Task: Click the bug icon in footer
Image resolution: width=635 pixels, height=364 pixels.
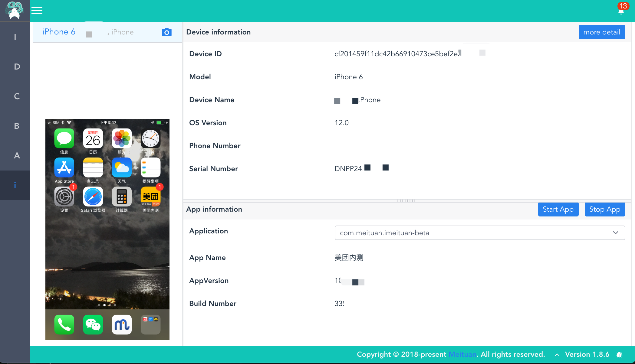Action: pos(619,355)
